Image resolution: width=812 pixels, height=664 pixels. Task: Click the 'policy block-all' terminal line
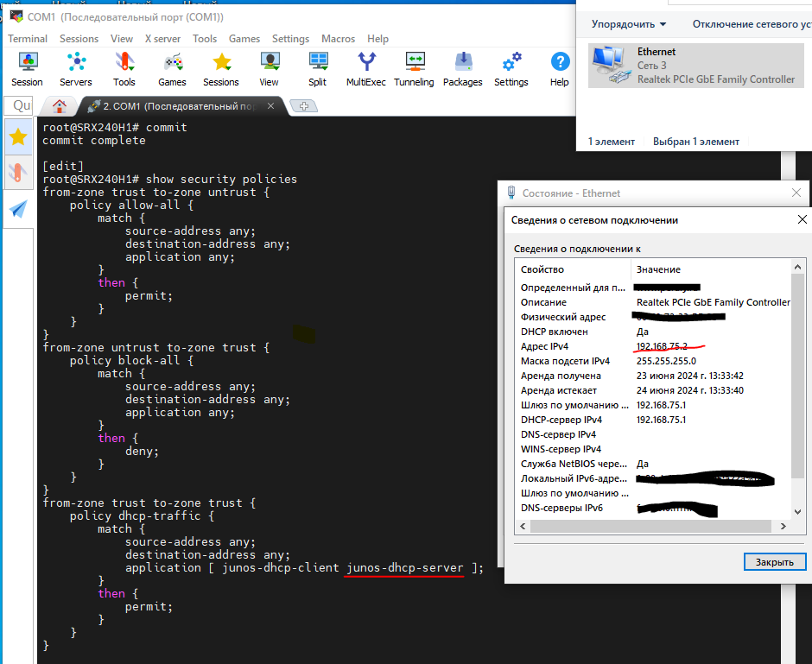coord(131,360)
